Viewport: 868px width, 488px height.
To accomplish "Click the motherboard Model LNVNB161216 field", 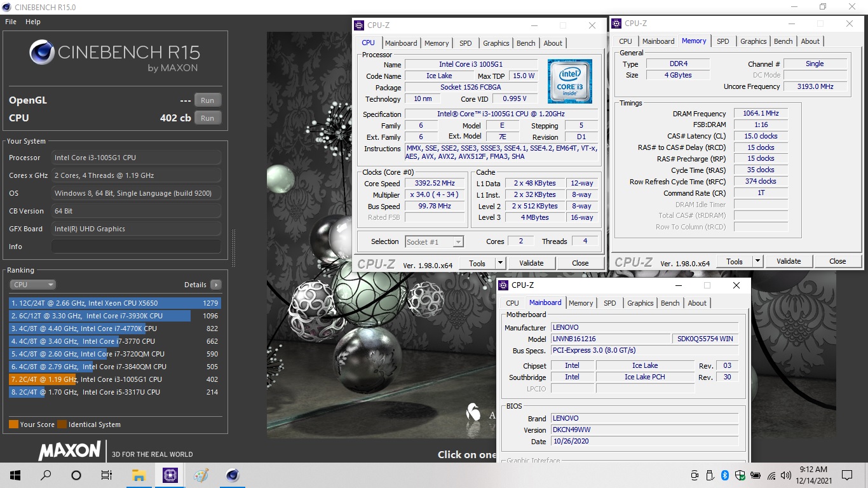I will pyautogui.click(x=610, y=339).
